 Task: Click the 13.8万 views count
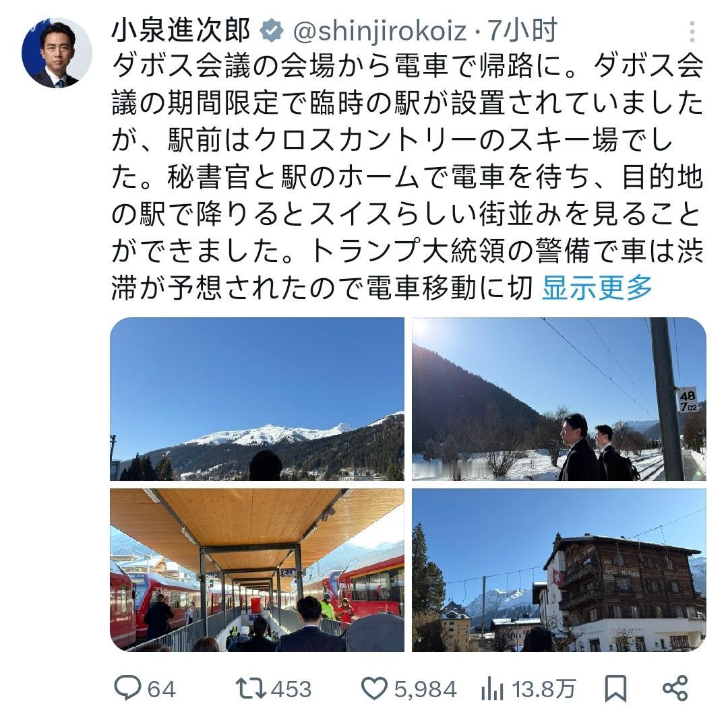(544, 689)
